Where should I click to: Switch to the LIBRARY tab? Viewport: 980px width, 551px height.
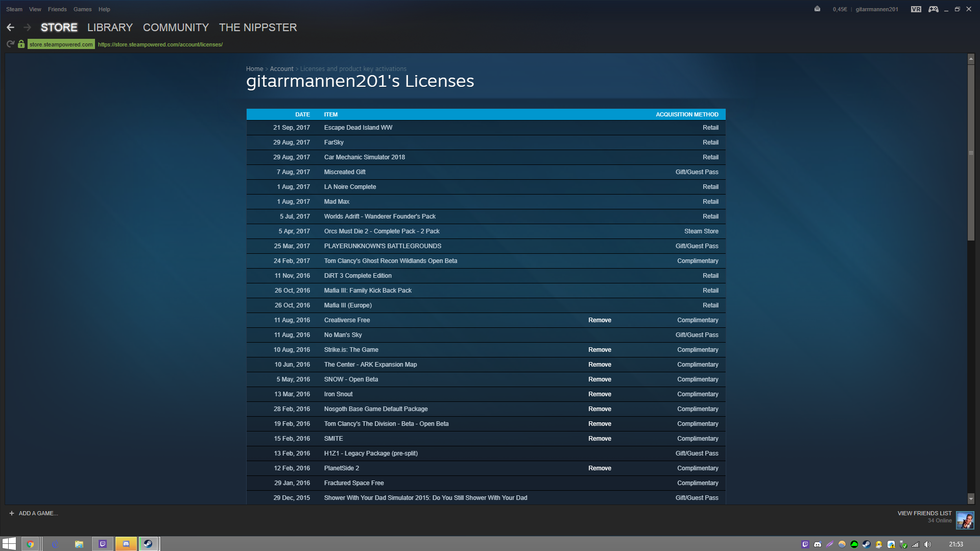(x=110, y=28)
